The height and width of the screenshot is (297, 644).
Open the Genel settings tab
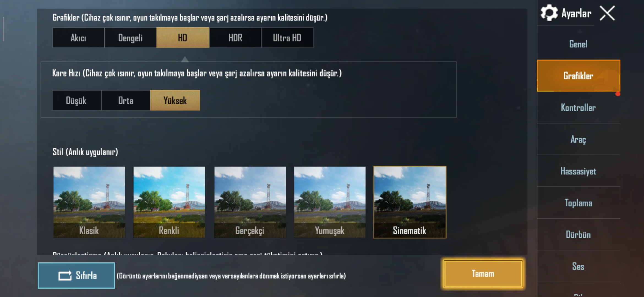pyautogui.click(x=578, y=44)
